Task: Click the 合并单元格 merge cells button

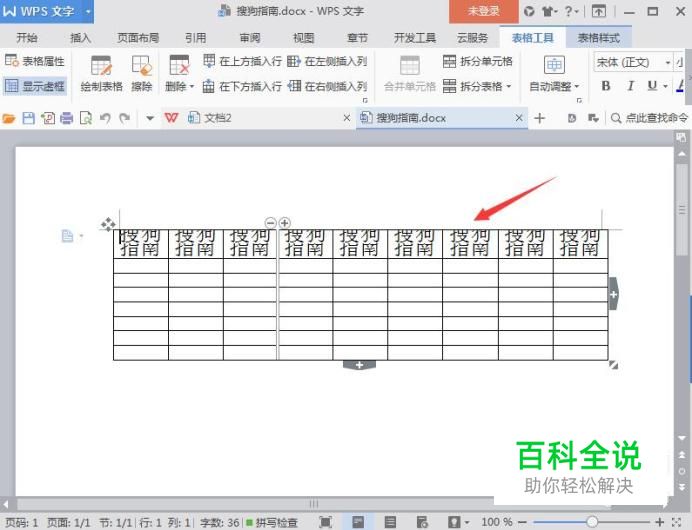Action: (x=410, y=73)
